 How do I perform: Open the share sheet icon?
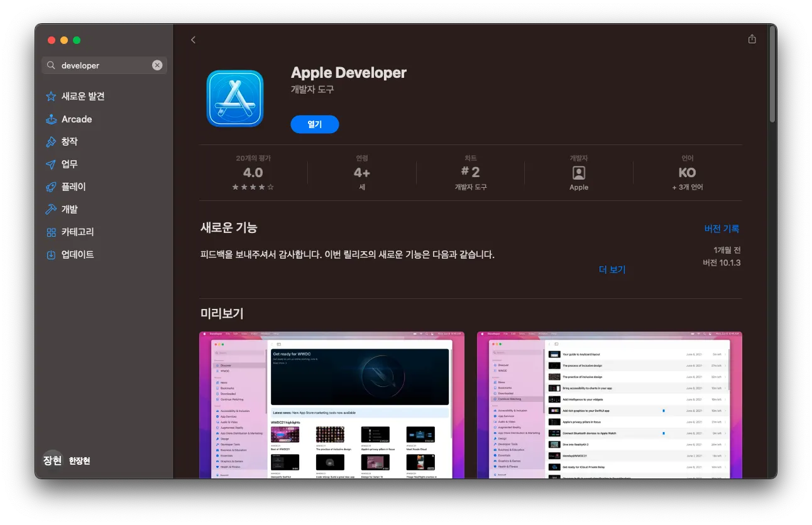coord(752,39)
